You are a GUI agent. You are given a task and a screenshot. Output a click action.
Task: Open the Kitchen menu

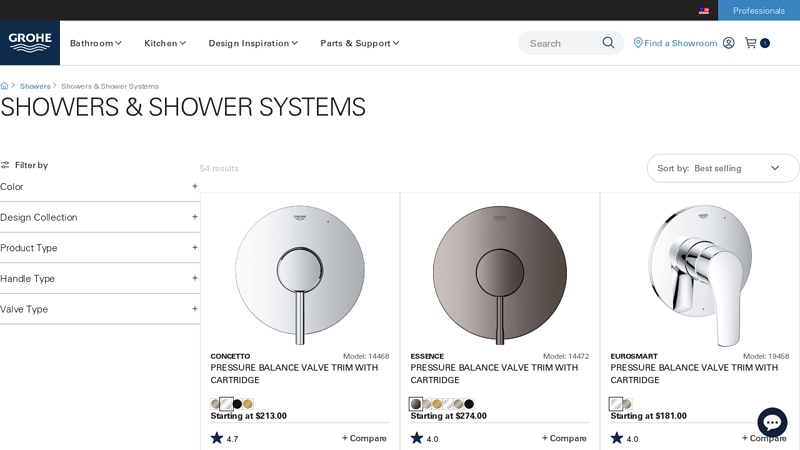165,43
